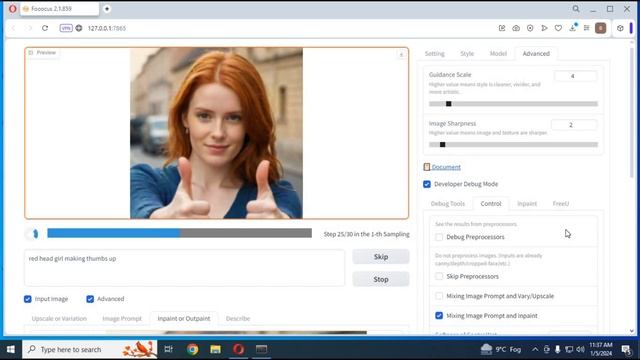640x360 pixels.
Task: Click the Skip button
Action: (x=381, y=257)
